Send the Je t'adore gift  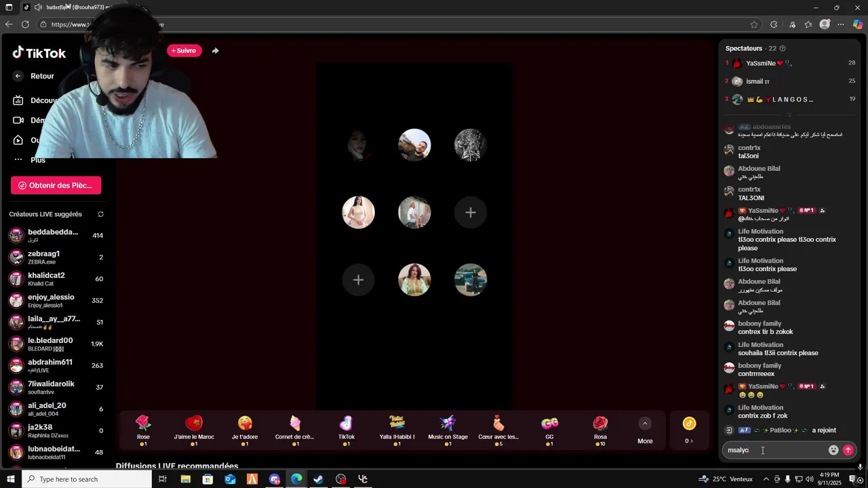tap(245, 430)
